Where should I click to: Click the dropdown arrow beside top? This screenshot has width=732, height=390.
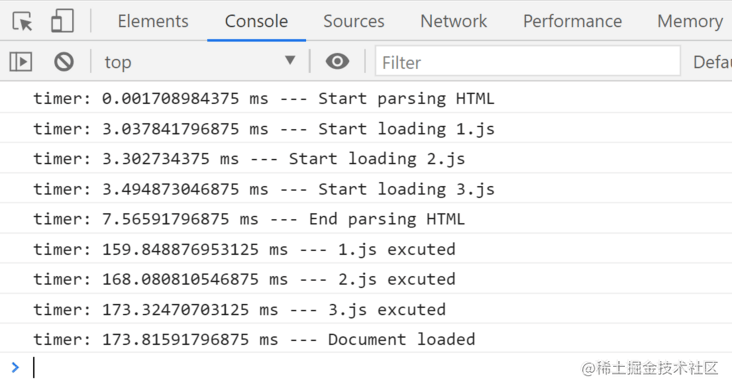[290, 61]
